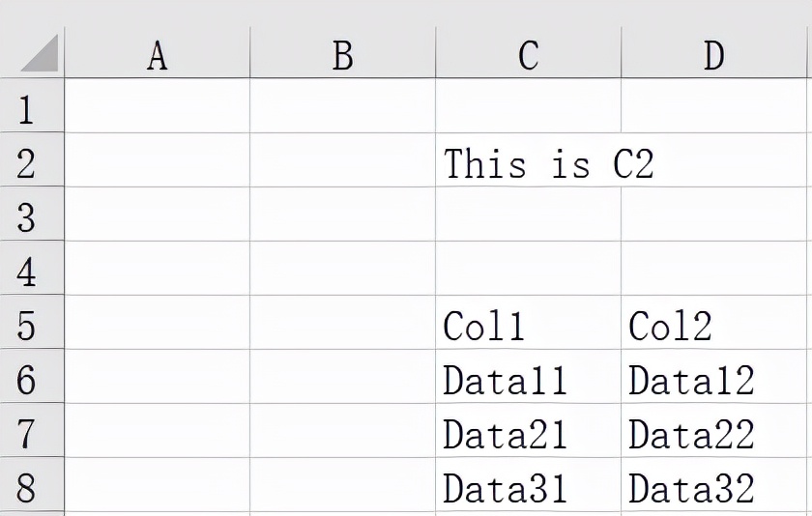This screenshot has width=812, height=516.
Task: Select row 5 header
Action: (x=32, y=323)
